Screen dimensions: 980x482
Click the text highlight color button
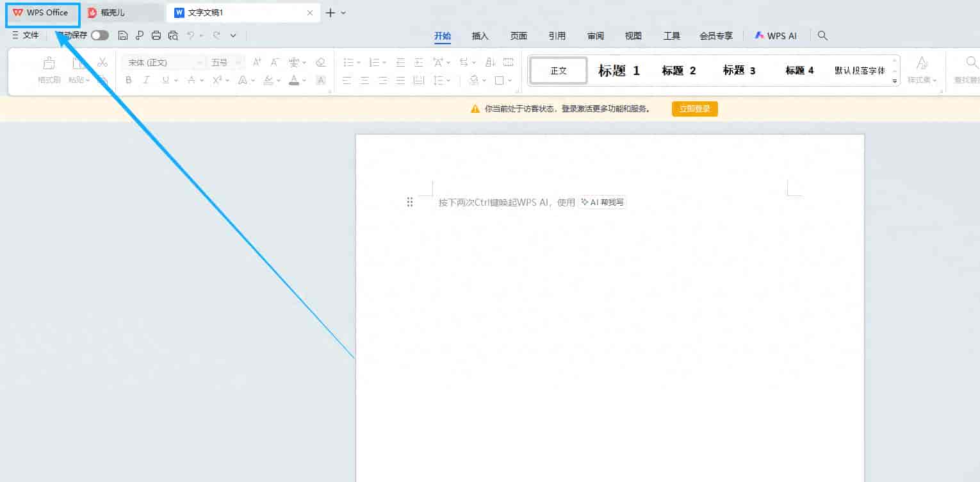(268, 80)
